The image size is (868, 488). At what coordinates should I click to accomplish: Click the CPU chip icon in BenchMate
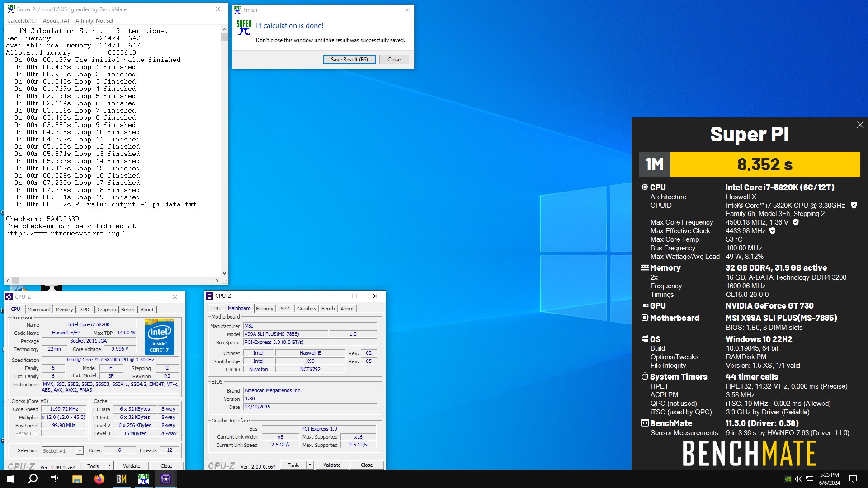645,187
